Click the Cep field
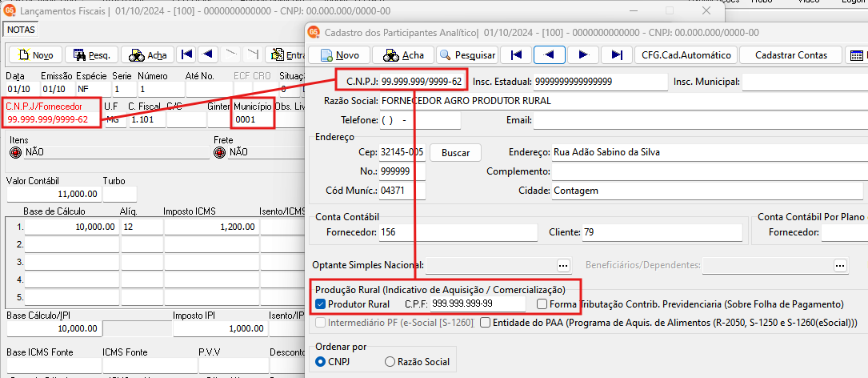This screenshot has height=378, width=868. click(x=402, y=152)
